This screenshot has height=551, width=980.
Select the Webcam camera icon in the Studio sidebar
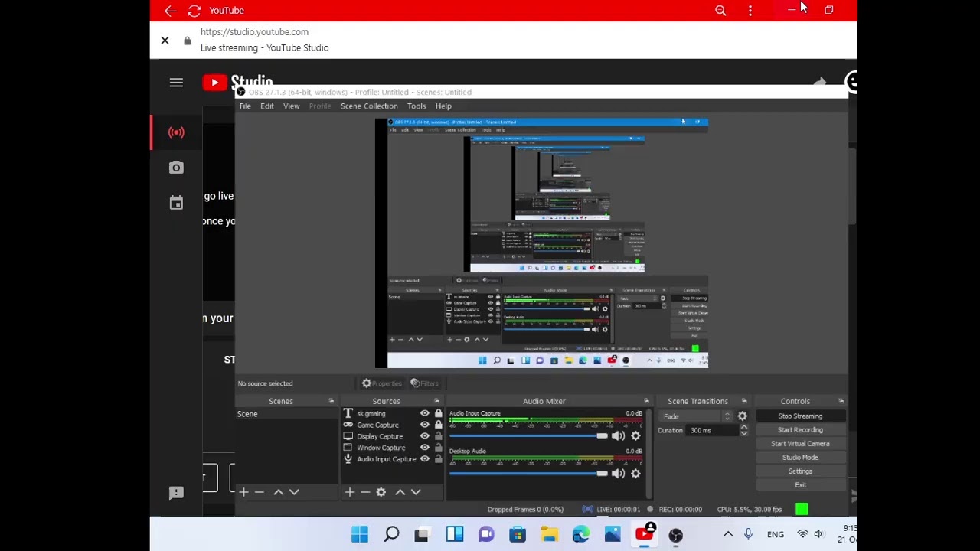click(x=176, y=168)
